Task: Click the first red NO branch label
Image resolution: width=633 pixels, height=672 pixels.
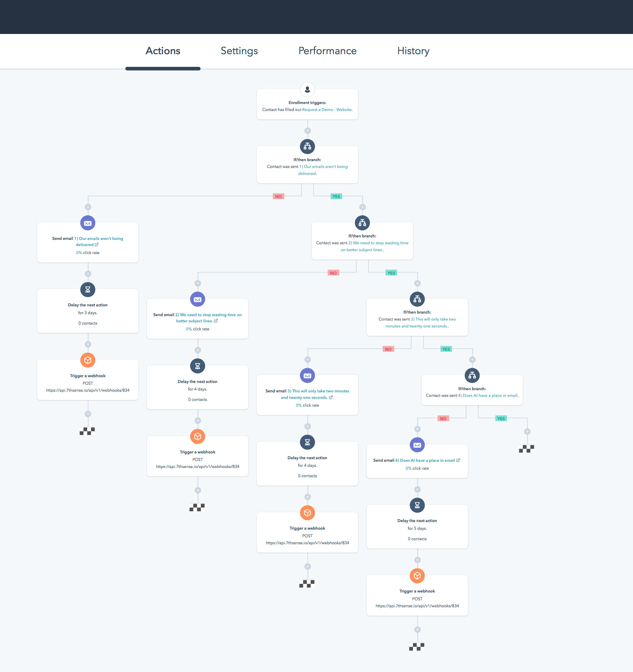Action: (x=278, y=197)
